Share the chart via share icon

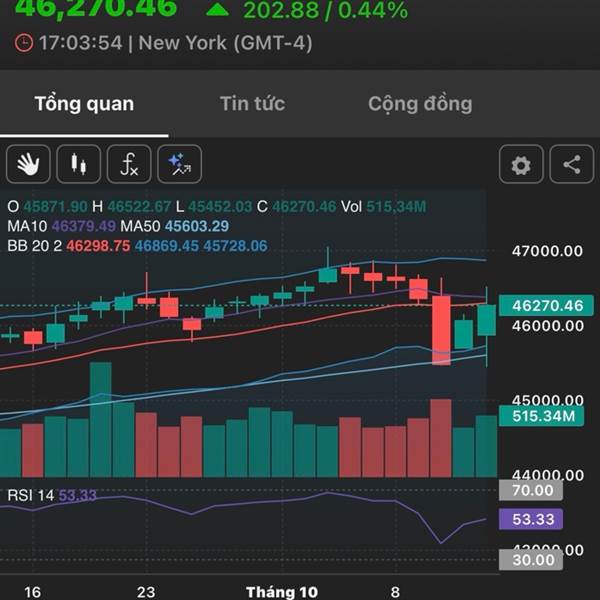point(572,164)
